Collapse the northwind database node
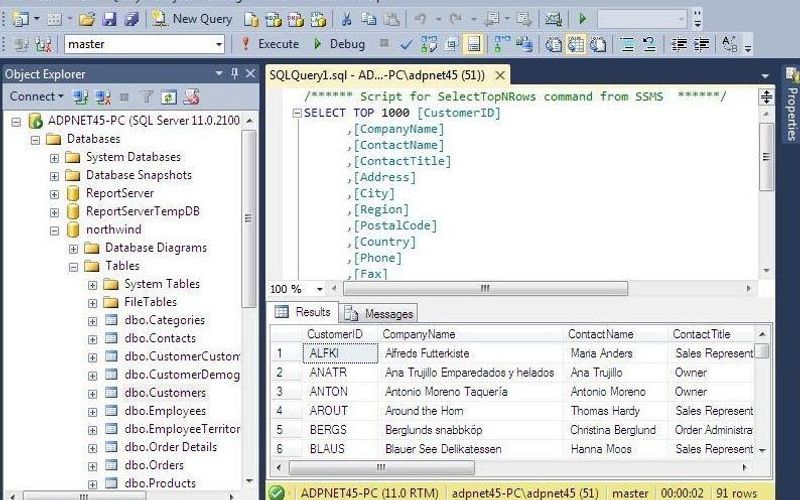Viewport: 800px width, 500px height. 54,231
